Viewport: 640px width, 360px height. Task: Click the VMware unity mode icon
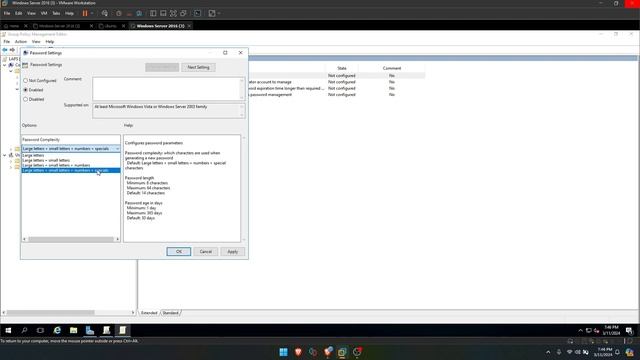[183, 13]
